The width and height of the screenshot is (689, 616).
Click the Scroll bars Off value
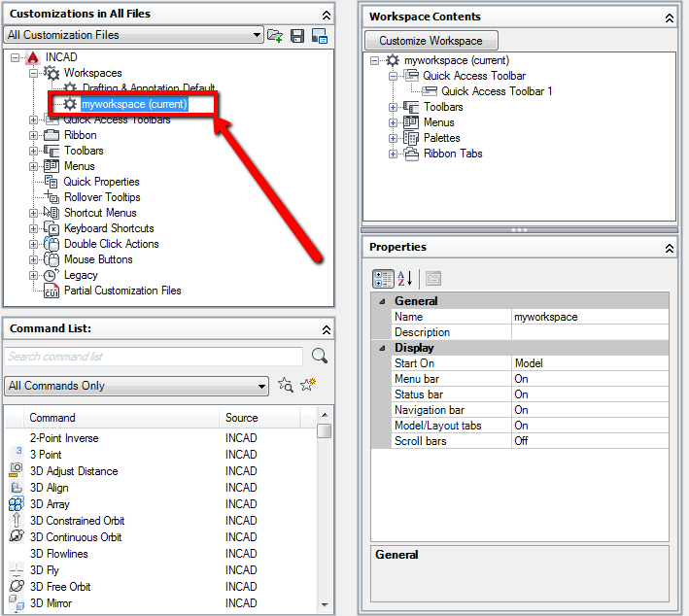point(521,441)
